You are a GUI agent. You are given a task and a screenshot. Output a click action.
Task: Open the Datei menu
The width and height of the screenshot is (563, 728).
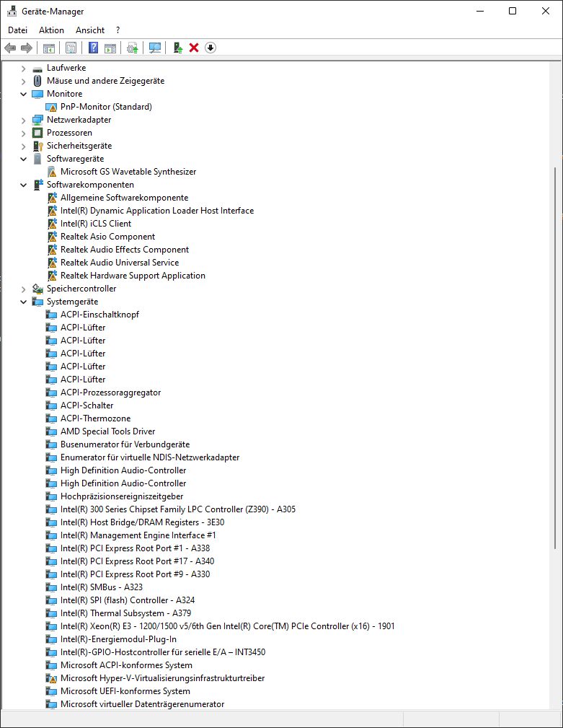point(17,30)
